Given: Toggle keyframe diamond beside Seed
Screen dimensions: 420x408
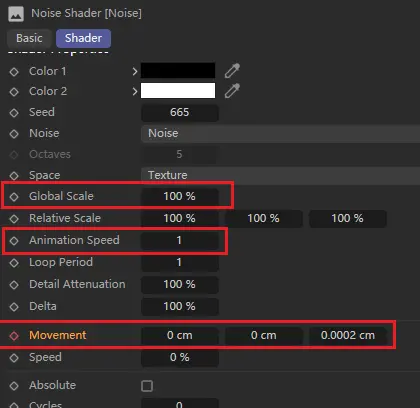Looking at the screenshot, I should tap(14, 113).
